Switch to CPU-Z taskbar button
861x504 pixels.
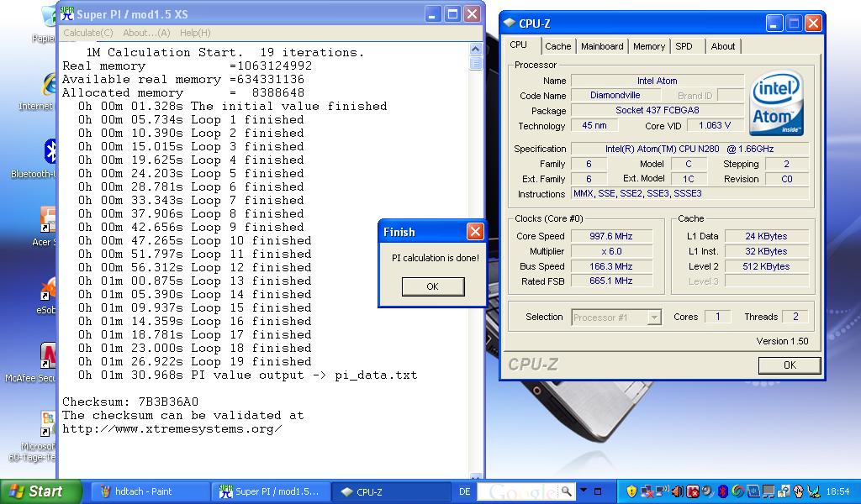[392, 491]
